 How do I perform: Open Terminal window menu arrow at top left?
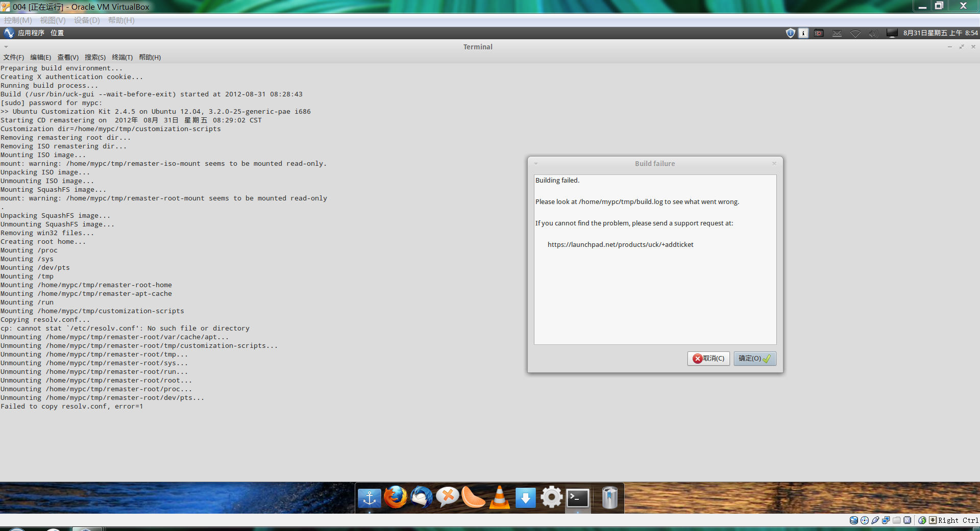point(6,46)
